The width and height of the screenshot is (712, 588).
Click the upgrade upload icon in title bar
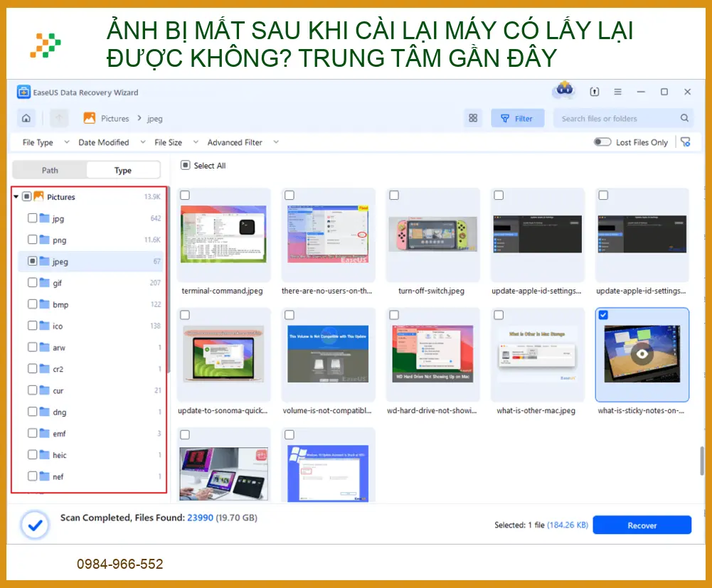[x=595, y=92]
